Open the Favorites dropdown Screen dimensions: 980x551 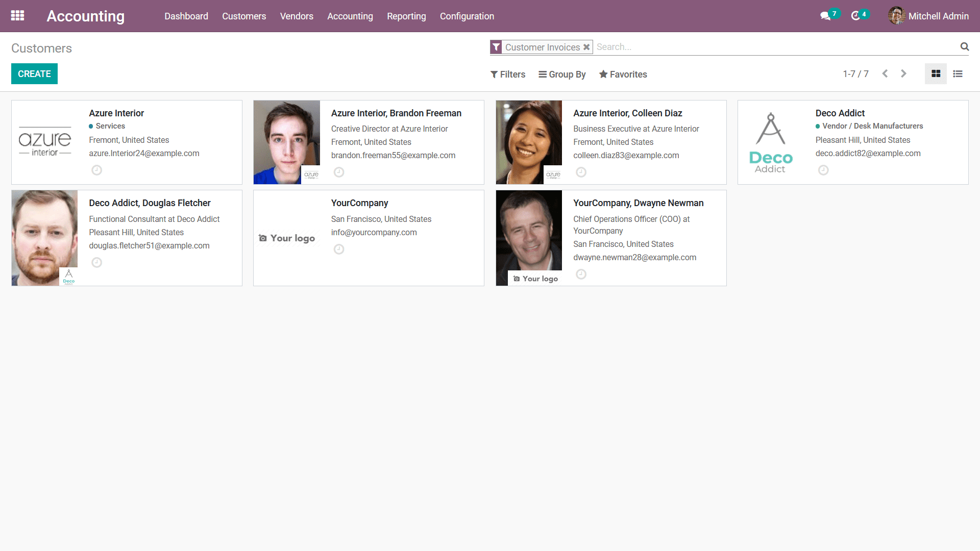click(x=623, y=74)
